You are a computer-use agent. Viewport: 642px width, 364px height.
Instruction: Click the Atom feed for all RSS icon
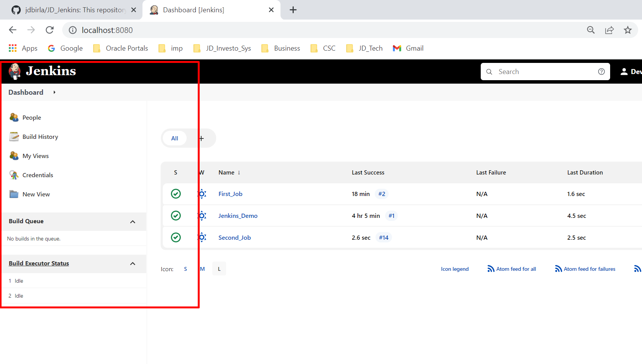tap(491, 269)
